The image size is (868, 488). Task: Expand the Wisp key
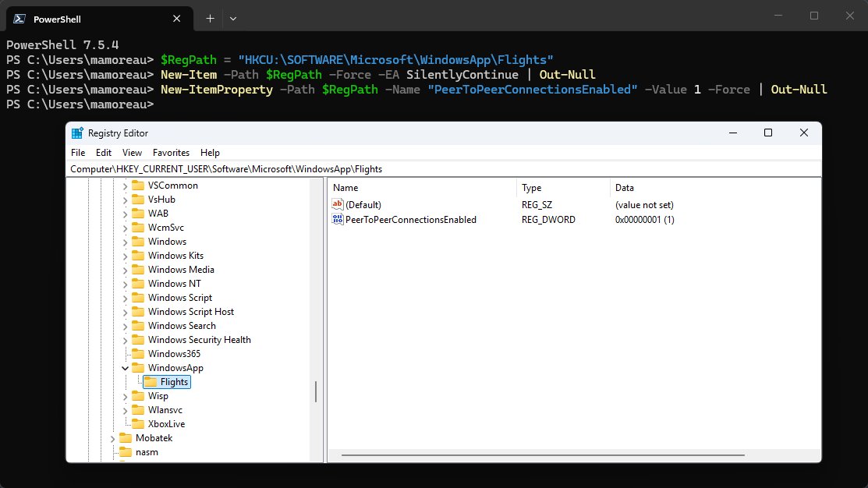click(125, 396)
